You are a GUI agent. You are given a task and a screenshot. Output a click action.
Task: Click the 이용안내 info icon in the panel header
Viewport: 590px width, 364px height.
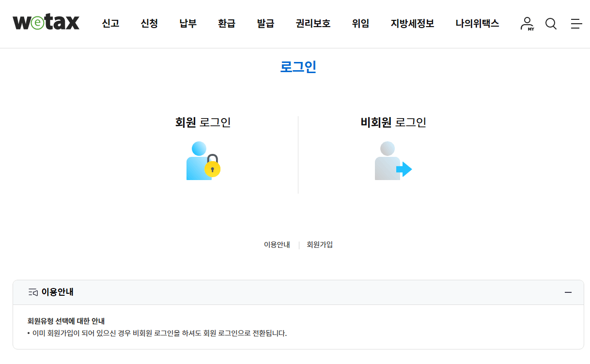33,292
